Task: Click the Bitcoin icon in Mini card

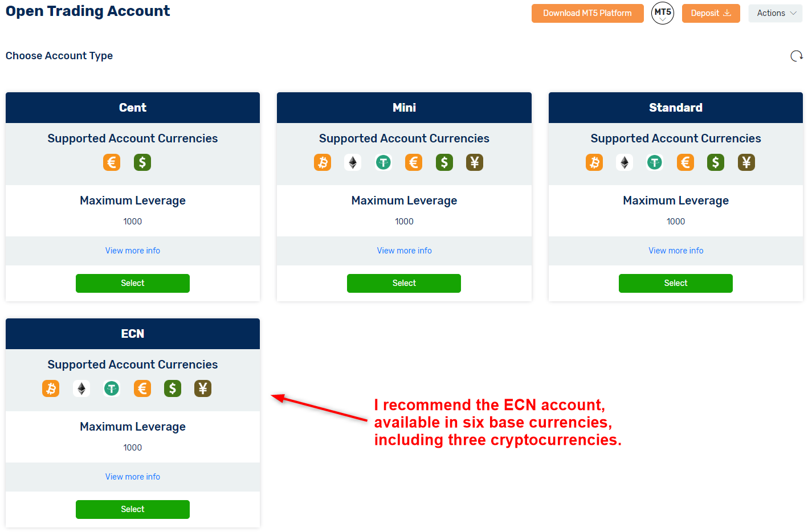Action: click(x=323, y=162)
